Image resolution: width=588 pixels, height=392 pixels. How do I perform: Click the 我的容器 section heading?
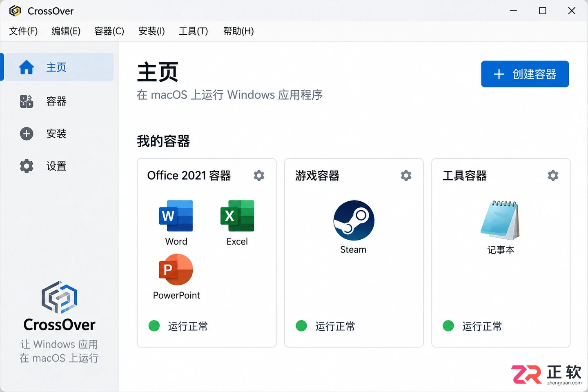coord(163,141)
